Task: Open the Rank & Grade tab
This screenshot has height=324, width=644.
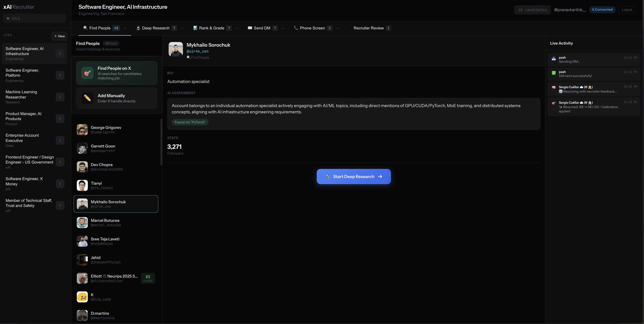Action: coord(212,28)
